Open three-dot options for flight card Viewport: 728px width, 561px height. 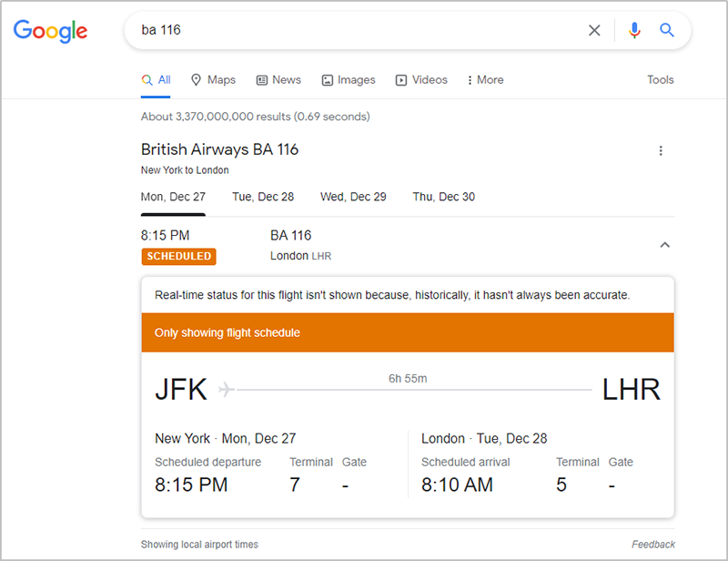click(661, 151)
